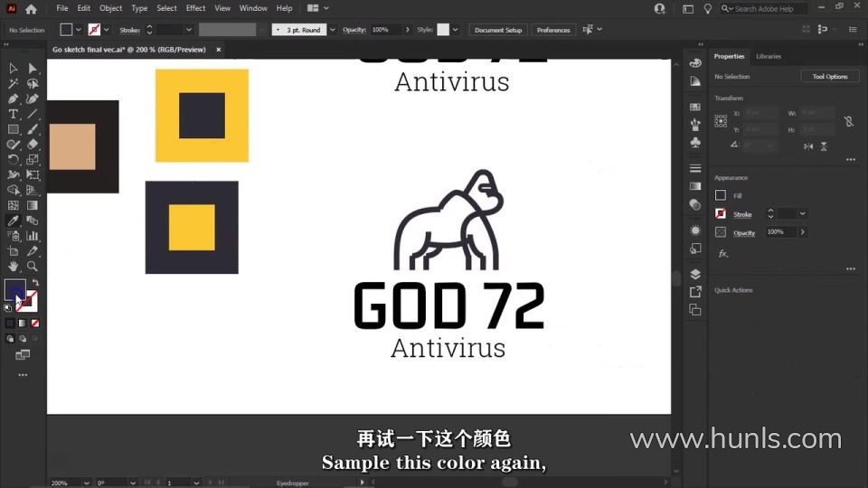Screen dimensions: 868x488
Task: Choose the Symbol Sprayer tool
Action: point(14,236)
